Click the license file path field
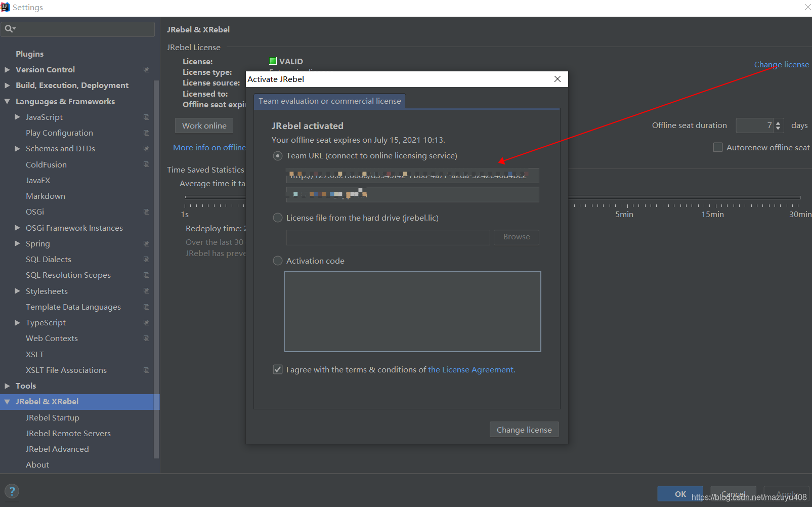 click(388, 237)
